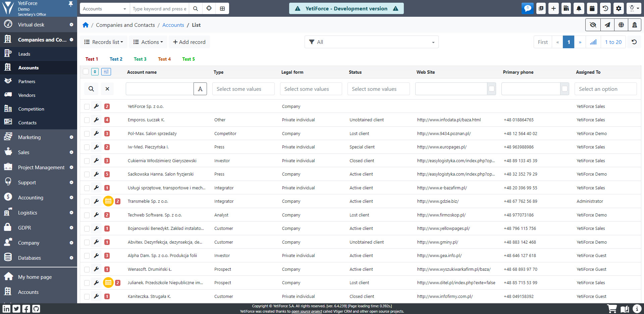Open http://www.gdzie.biz/ website link
The image size is (644, 314).
(438, 201)
